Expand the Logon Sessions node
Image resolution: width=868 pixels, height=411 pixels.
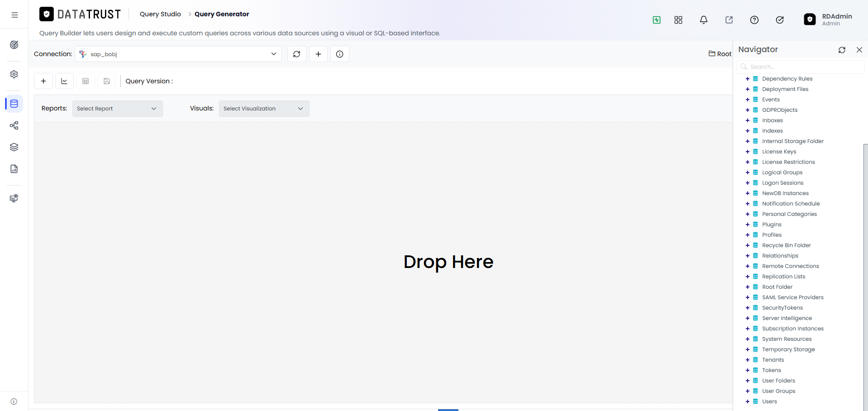[x=748, y=183]
